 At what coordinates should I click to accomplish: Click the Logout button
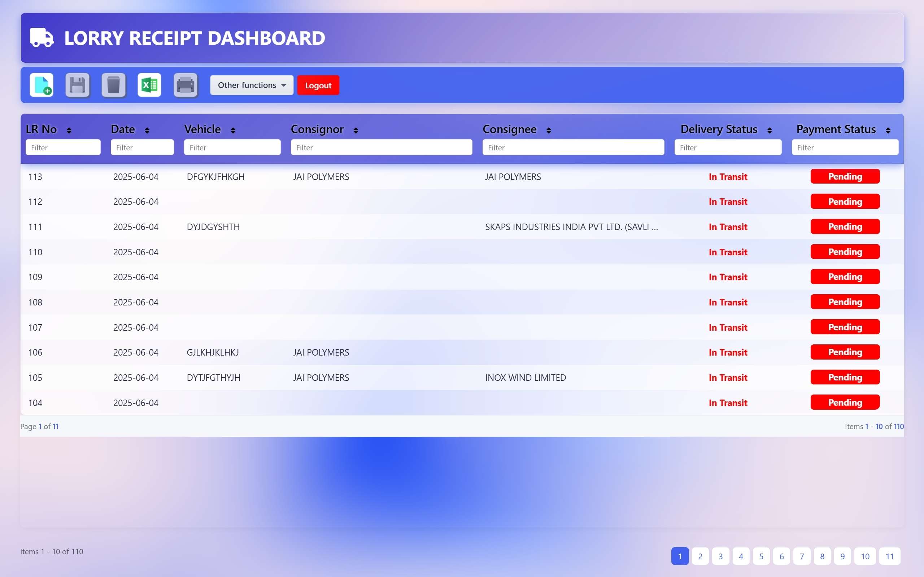coord(318,85)
